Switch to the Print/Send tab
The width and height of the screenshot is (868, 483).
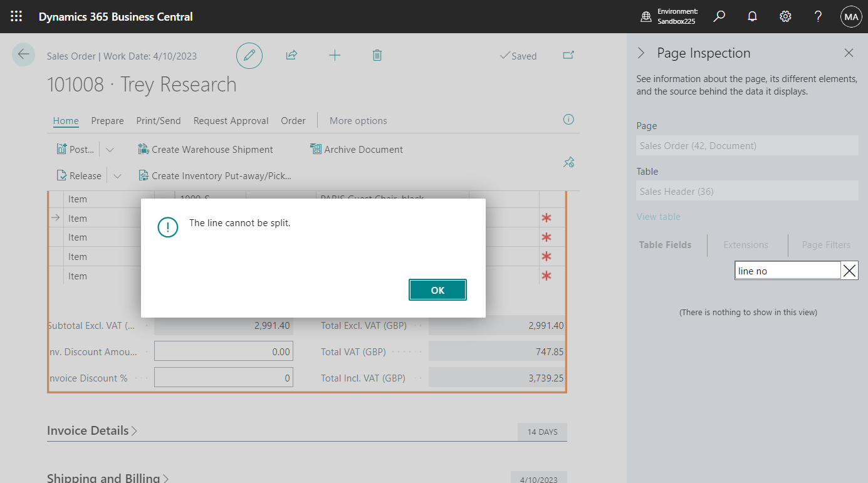(x=158, y=120)
